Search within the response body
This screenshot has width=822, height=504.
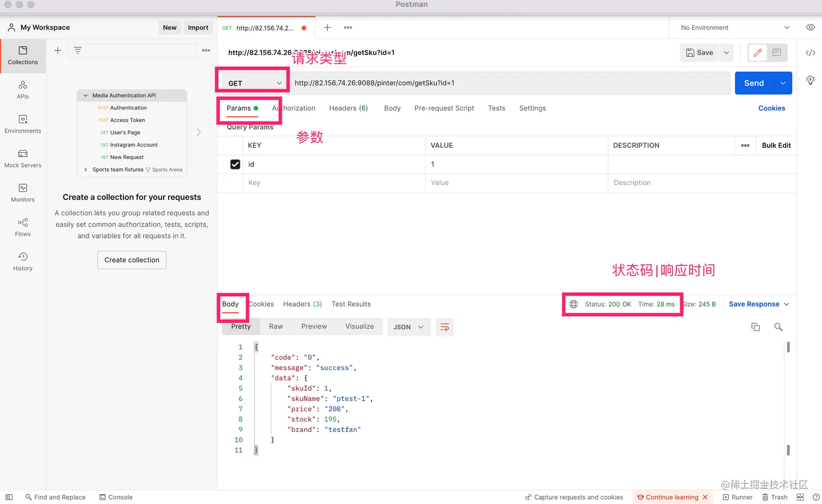tap(778, 327)
